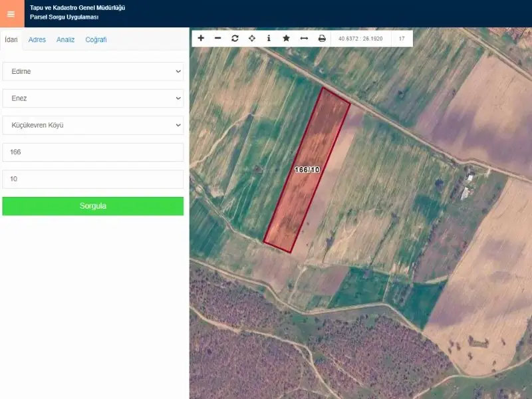Screen dimensions: 532x399
Task: Activate the crosshair locate tool
Action: 252,39
